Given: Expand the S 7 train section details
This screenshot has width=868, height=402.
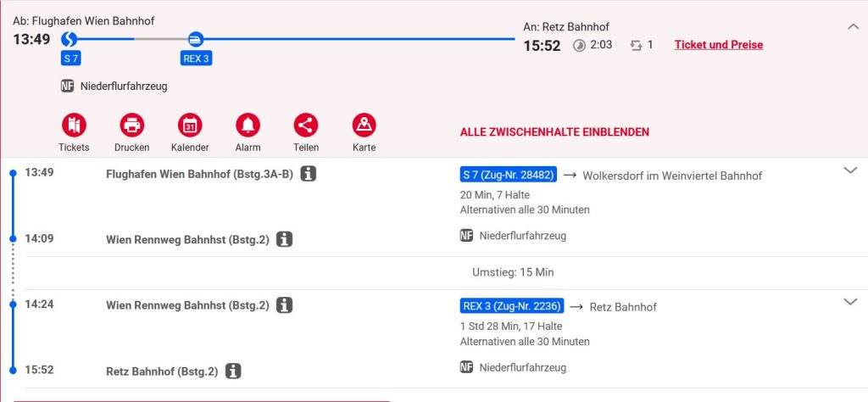Looking at the screenshot, I should (851, 170).
